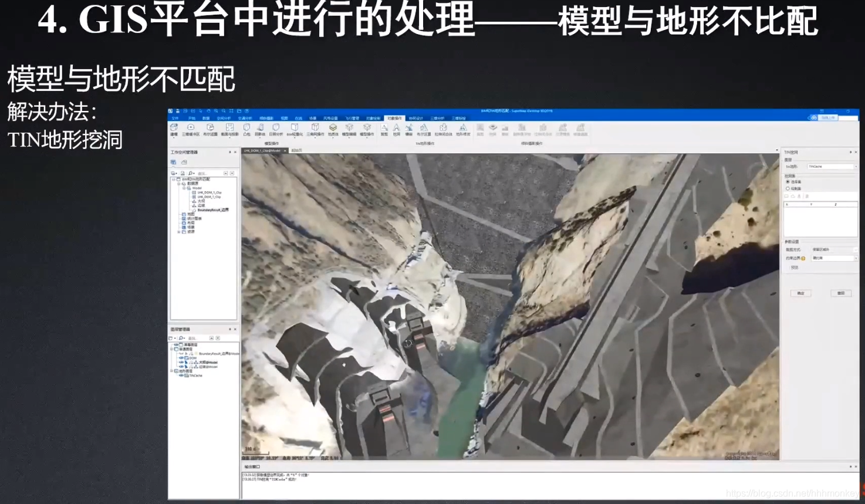
Task: Collapse the workspace root tree node
Action: 173,179
